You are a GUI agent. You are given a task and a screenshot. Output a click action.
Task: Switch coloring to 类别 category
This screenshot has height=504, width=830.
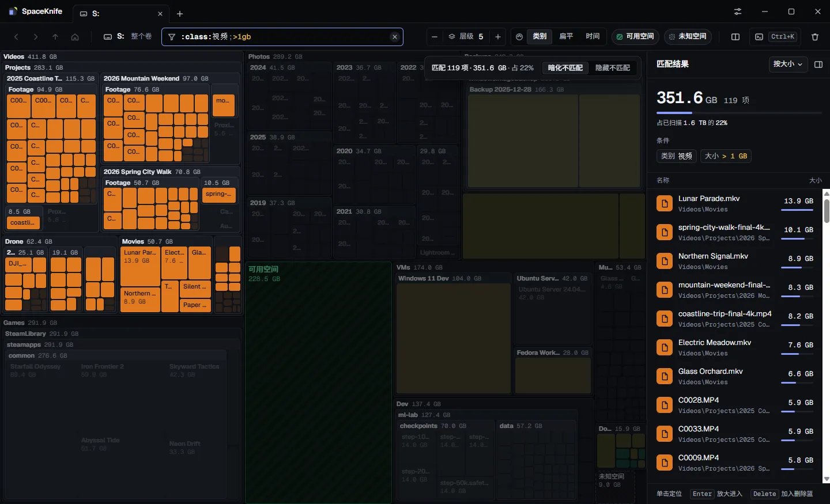pos(539,36)
